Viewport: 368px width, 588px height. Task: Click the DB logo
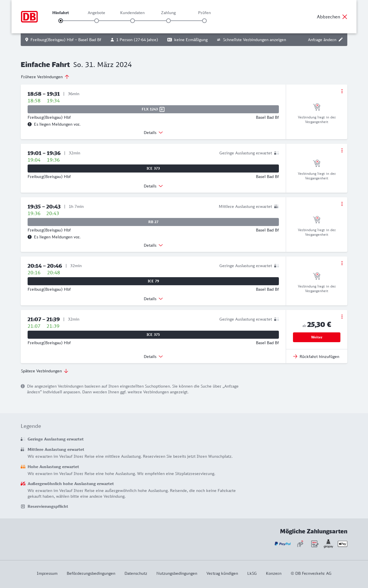tap(29, 17)
